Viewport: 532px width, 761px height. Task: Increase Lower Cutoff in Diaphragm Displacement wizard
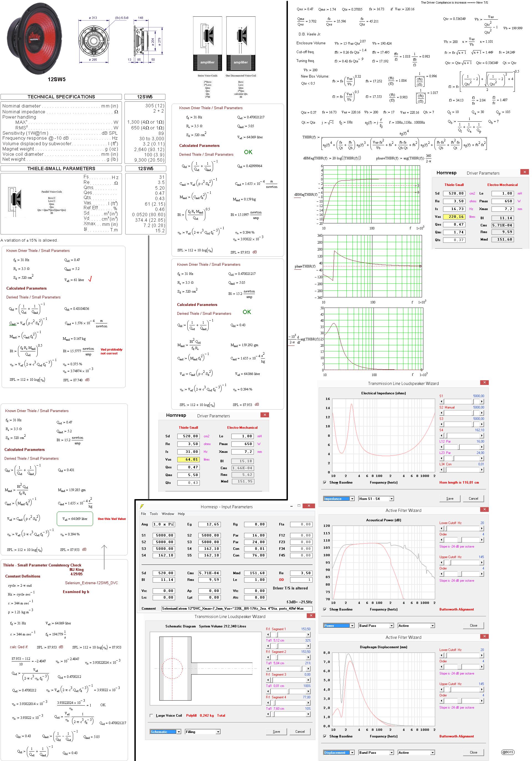click(482, 655)
